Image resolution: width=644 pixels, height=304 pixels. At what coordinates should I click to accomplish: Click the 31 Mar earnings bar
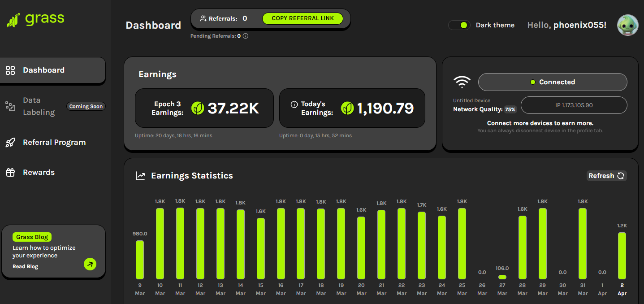[583, 244]
